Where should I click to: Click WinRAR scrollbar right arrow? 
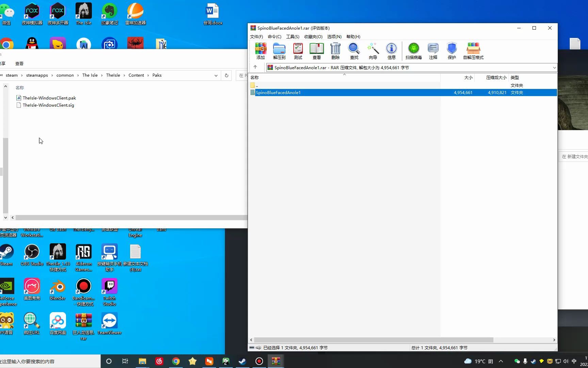pyautogui.click(x=554, y=340)
